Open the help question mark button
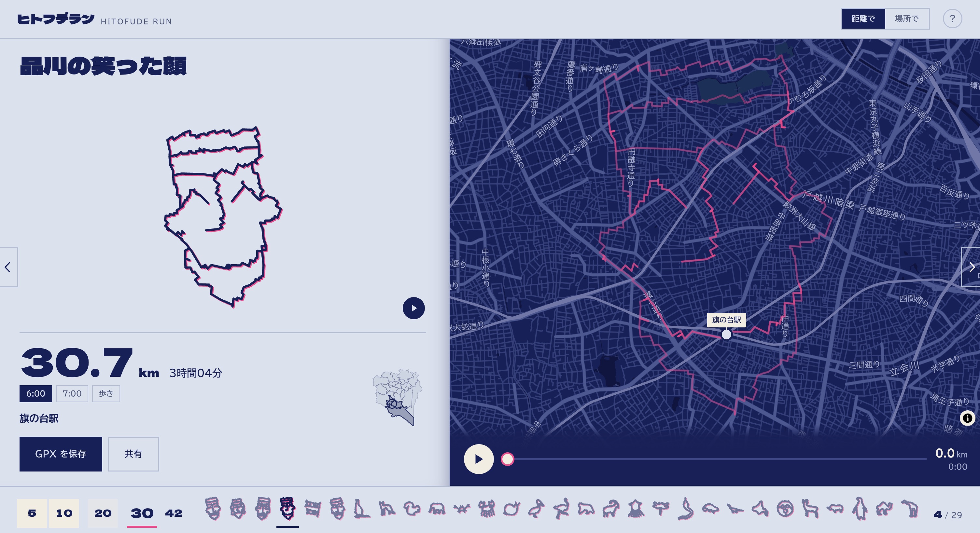The height and width of the screenshot is (533, 980). (x=952, y=19)
